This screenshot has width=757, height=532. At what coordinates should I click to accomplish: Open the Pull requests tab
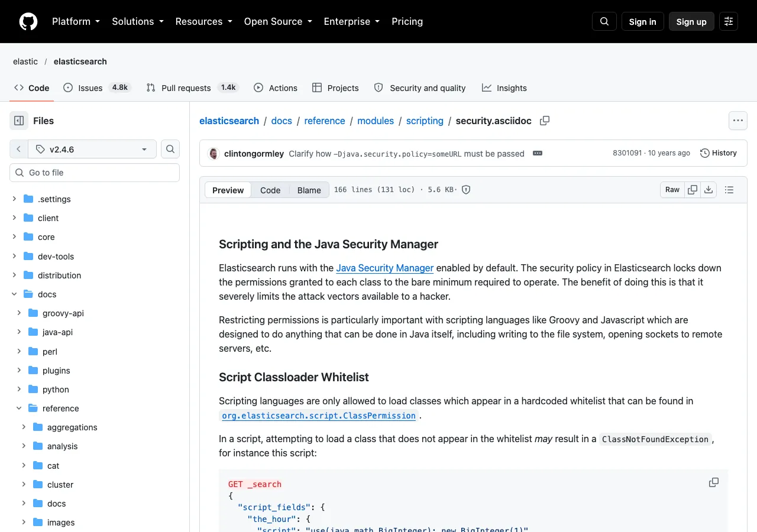click(193, 87)
